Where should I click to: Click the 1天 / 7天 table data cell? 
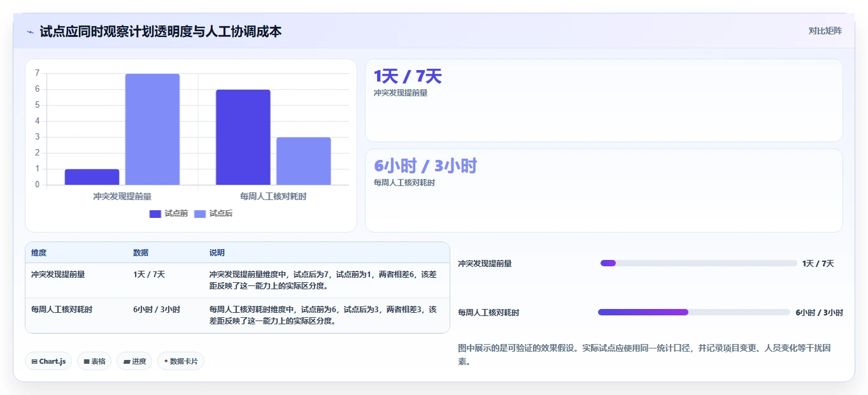pyautogui.click(x=149, y=275)
